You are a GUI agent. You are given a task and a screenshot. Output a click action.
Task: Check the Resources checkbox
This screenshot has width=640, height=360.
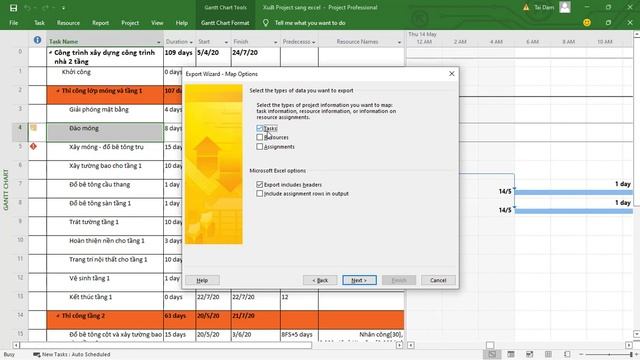(x=260, y=137)
